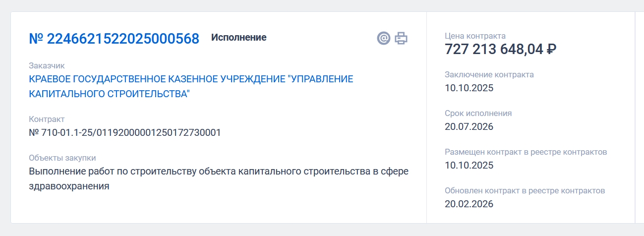Click the 20.07.2026 execution deadline date

click(x=469, y=126)
